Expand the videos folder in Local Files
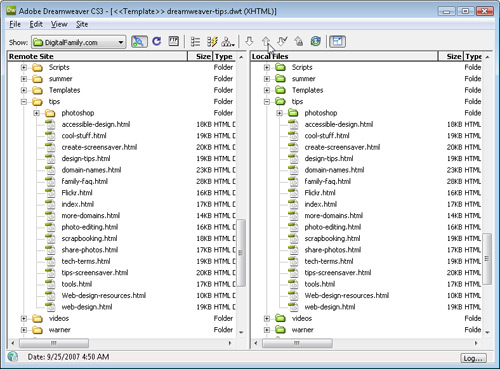This screenshot has width=500, height=369. [x=267, y=319]
